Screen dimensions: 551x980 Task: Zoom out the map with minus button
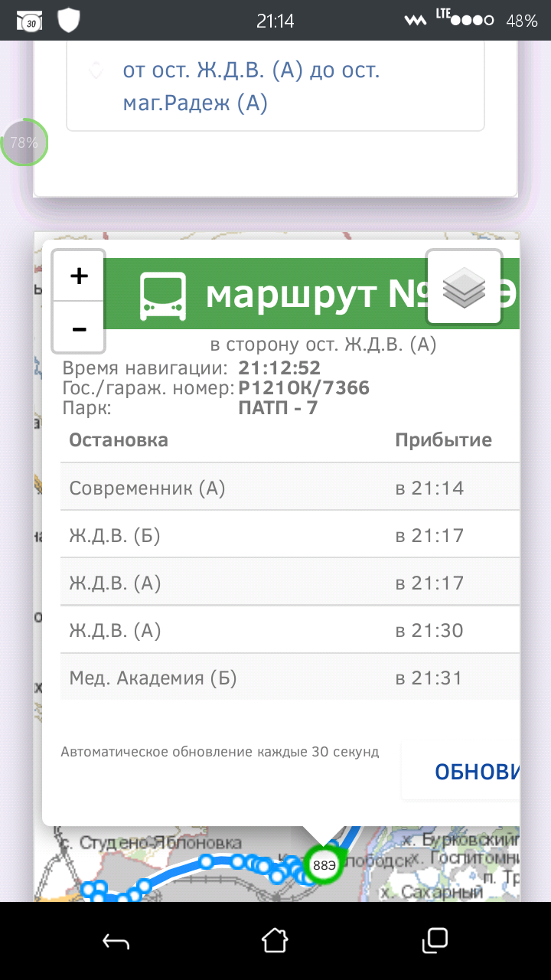79,328
